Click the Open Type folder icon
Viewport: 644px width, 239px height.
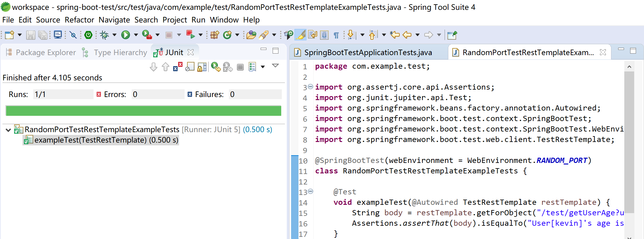[x=251, y=35]
